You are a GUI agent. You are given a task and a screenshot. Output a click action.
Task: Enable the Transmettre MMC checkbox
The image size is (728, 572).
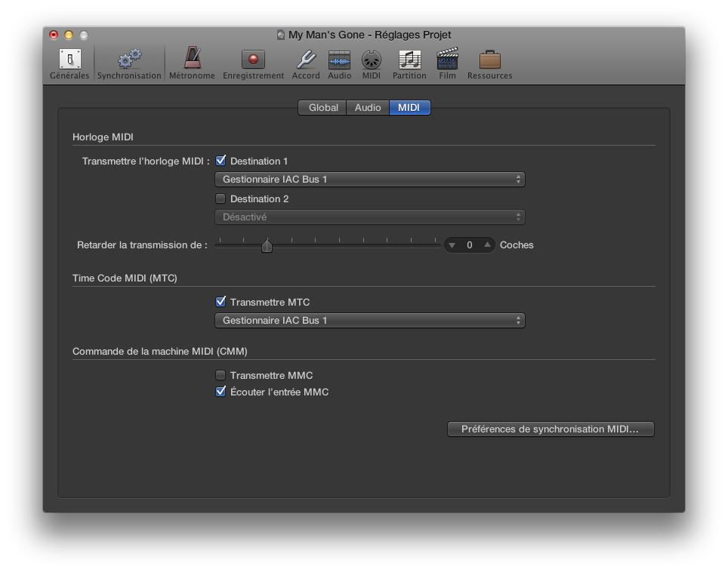pos(221,375)
